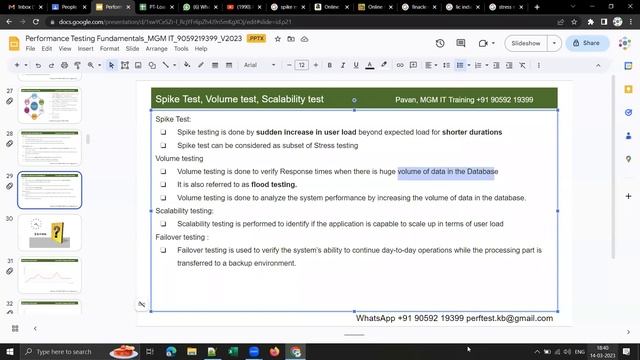640x360 pixels.
Task: Open the video call camera menu
Action: pos(486,43)
